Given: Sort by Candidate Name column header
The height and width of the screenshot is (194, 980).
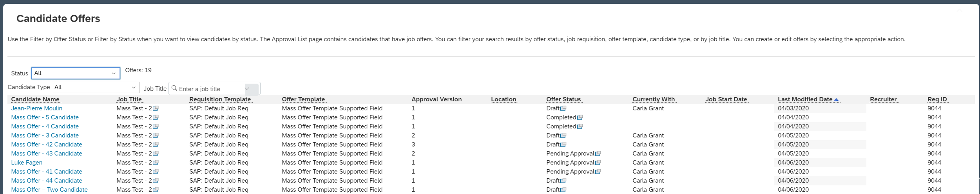Looking at the screenshot, I should (x=35, y=99).
